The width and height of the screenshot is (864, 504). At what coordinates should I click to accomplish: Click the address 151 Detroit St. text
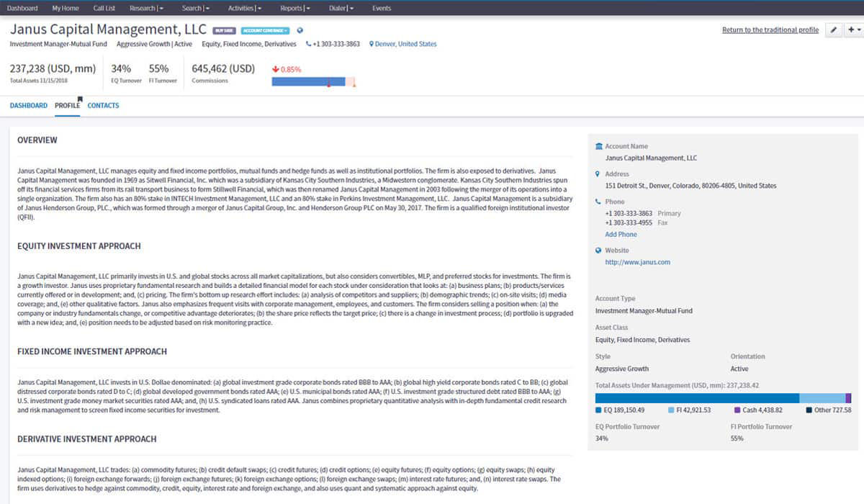[690, 186]
